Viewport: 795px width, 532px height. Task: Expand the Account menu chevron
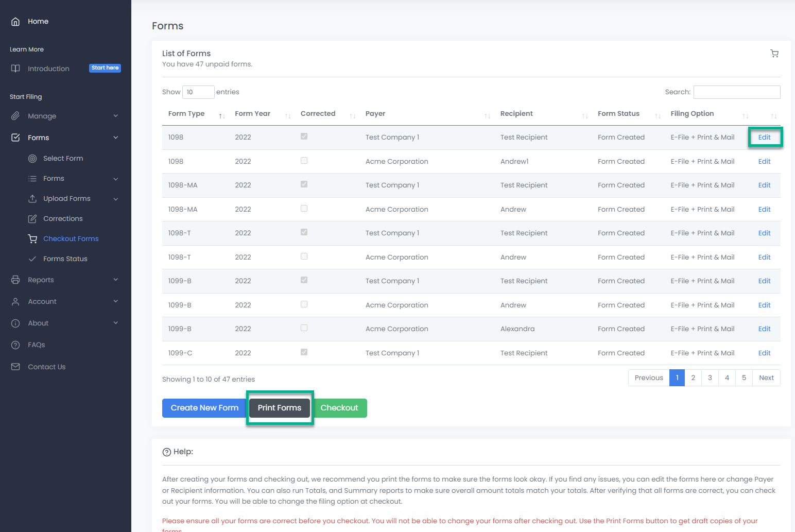[x=116, y=301]
